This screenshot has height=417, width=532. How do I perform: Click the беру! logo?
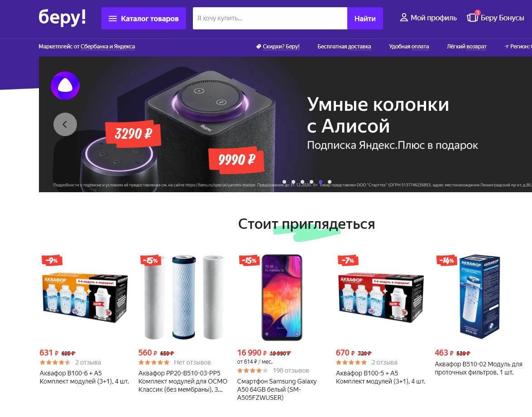62,18
